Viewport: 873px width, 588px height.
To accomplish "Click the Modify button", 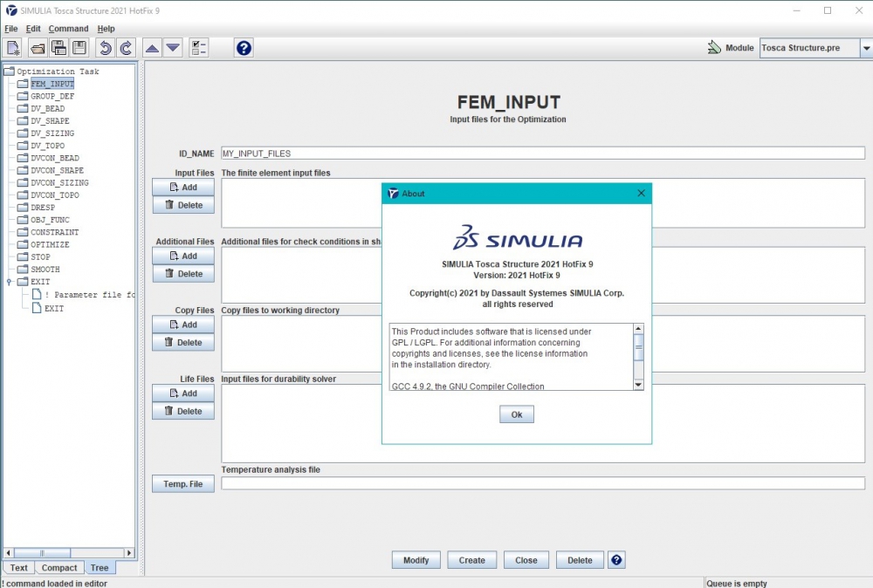I will click(x=416, y=560).
